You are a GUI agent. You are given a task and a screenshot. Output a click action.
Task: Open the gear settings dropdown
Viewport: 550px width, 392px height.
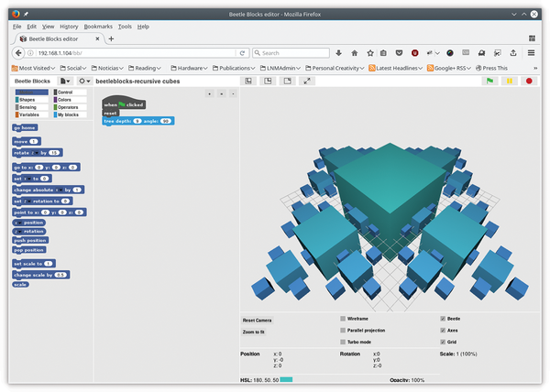click(x=84, y=81)
